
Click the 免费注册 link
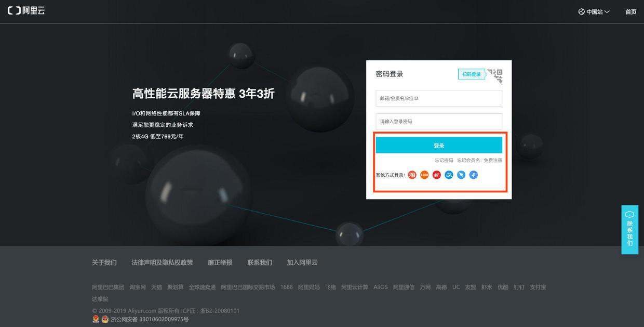point(493,161)
